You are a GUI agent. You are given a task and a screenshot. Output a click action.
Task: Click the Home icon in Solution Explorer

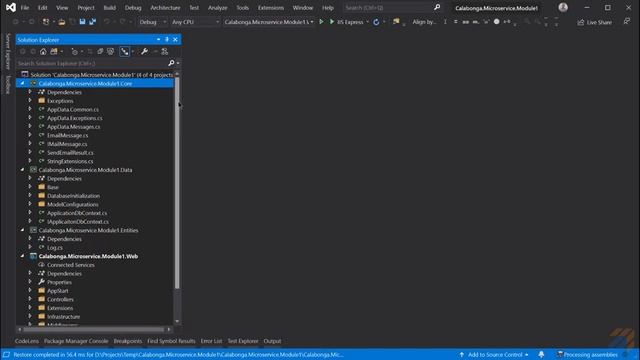click(43, 51)
